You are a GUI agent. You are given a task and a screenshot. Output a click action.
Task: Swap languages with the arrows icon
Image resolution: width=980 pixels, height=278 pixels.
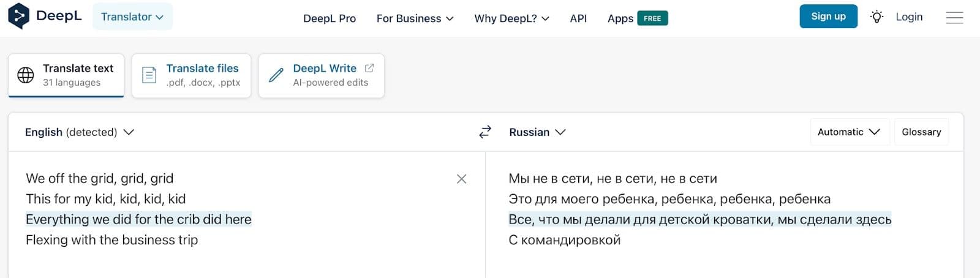(484, 132)
